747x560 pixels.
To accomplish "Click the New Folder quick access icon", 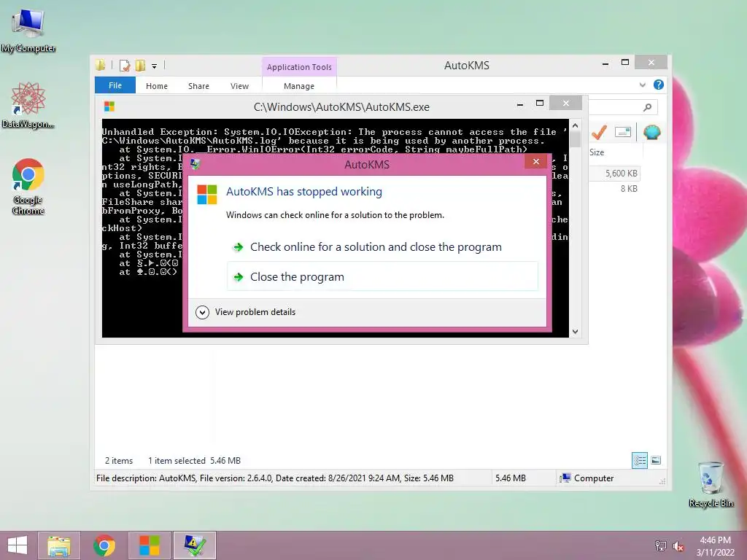I will coord(140,66).
